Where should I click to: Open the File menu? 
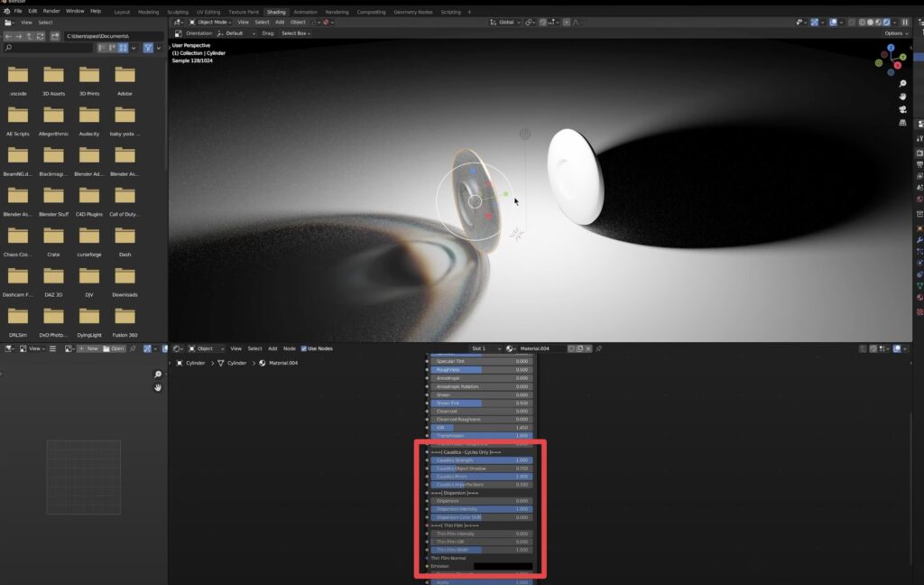[18, 11]
